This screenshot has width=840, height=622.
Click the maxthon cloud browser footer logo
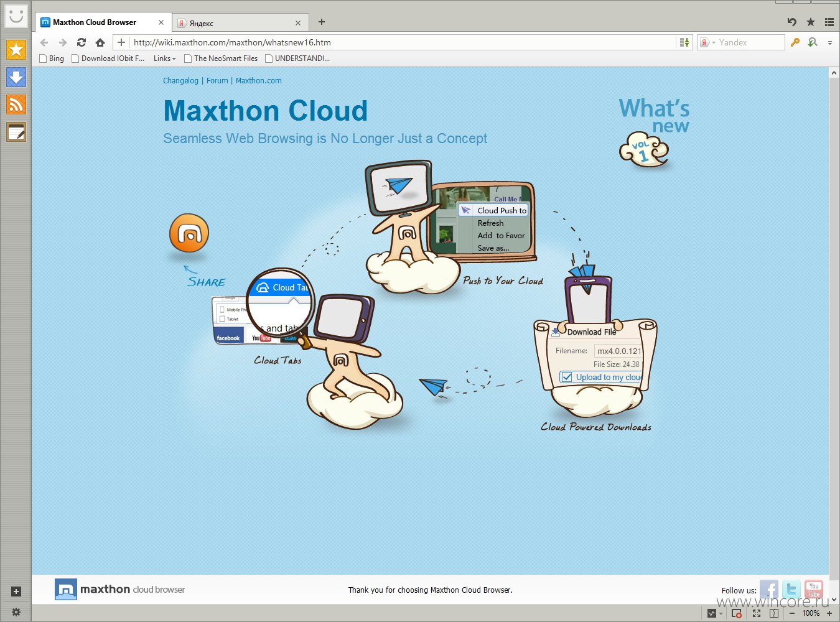click(120, 589)
